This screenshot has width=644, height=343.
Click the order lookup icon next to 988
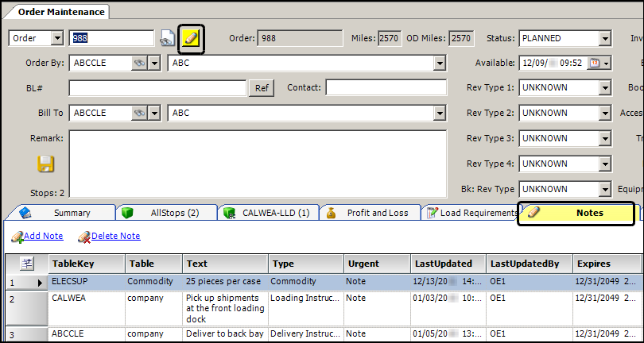167,38
